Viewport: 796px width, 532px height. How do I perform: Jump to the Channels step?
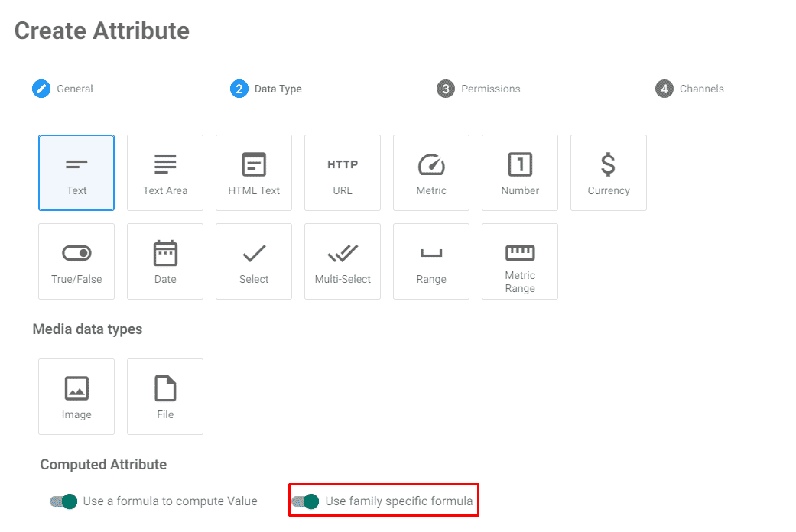690,89
